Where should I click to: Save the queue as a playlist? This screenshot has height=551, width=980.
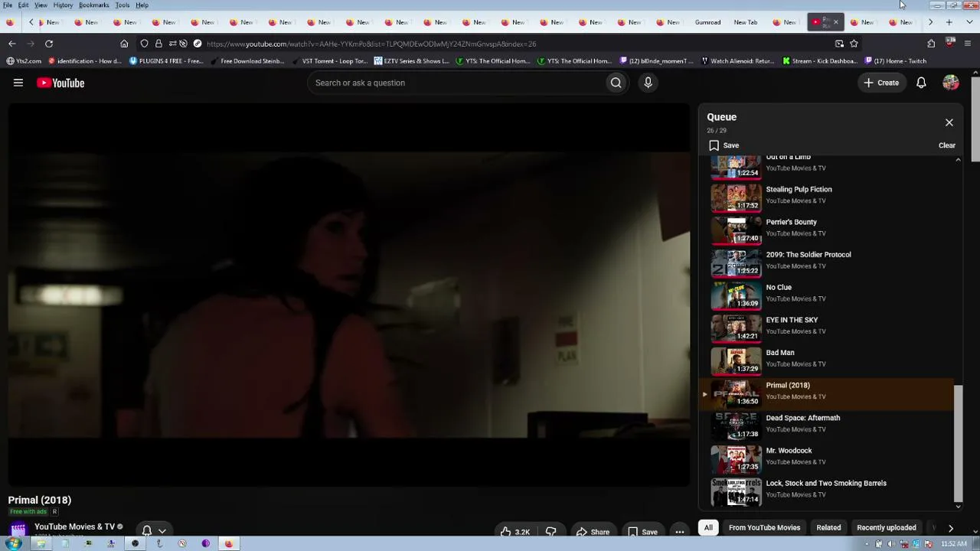pyautogui.click(x=724, y=145)
